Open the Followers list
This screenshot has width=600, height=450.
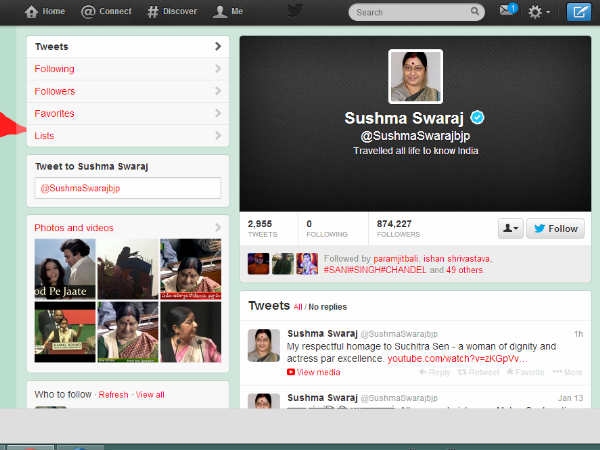128,91
